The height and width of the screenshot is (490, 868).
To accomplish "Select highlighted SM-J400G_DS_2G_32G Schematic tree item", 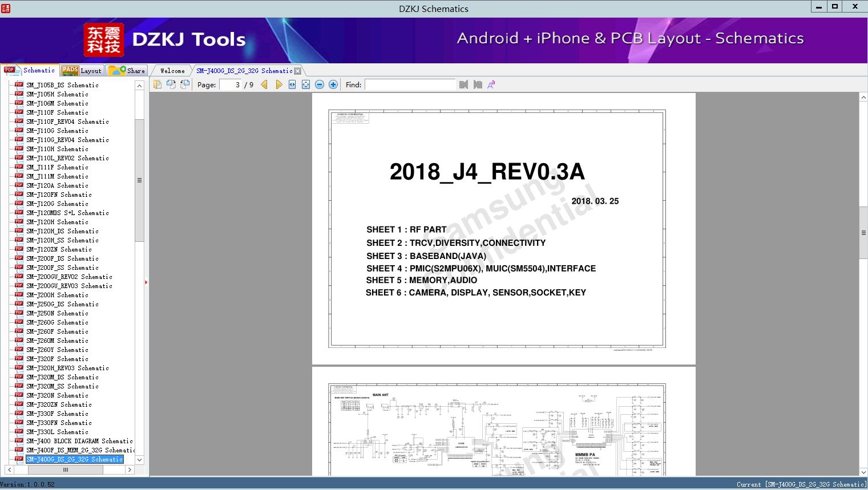I will (74, 459).
